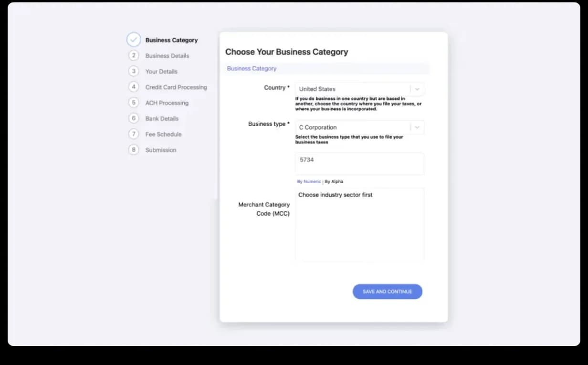Go to the ACH Processing step

167,103
